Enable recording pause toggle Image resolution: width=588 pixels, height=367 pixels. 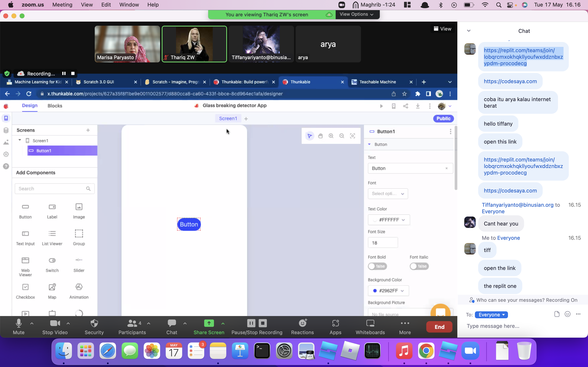click(63, 73)
